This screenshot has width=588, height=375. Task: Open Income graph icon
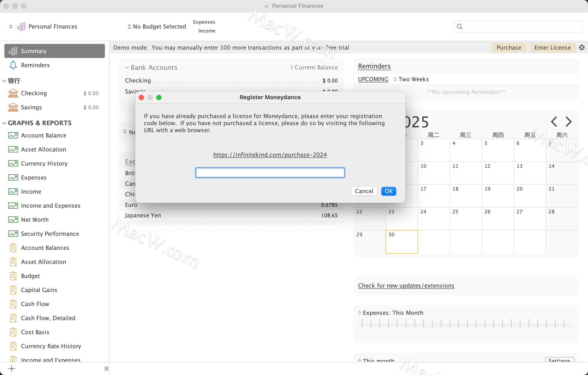(13, 192)
